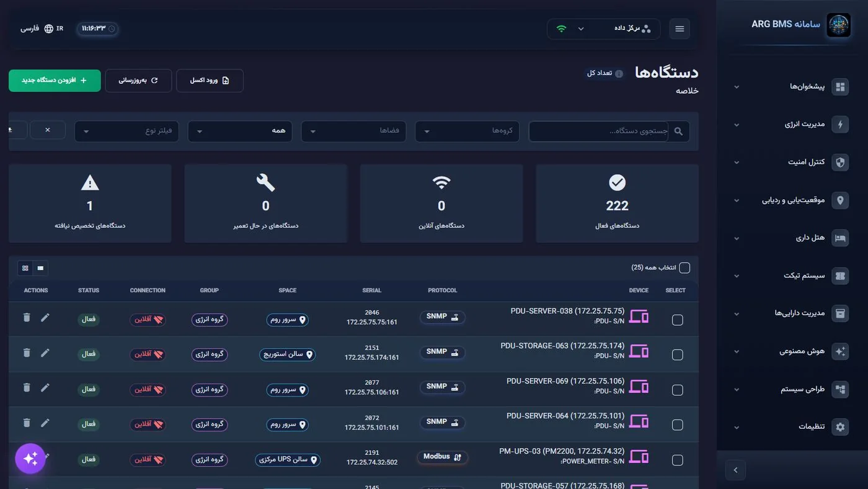Check the box for PM-UPS-03

click(678, 460)
